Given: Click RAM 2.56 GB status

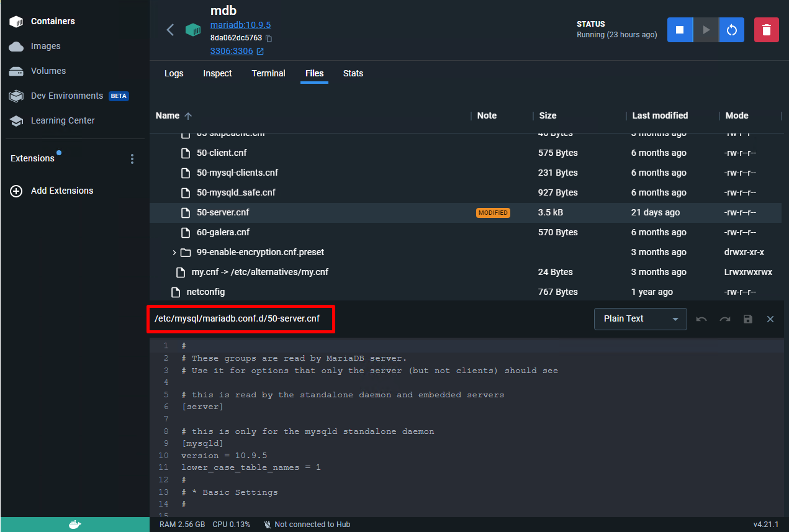Looking at the screenshot, I should [x=182, y=525].
